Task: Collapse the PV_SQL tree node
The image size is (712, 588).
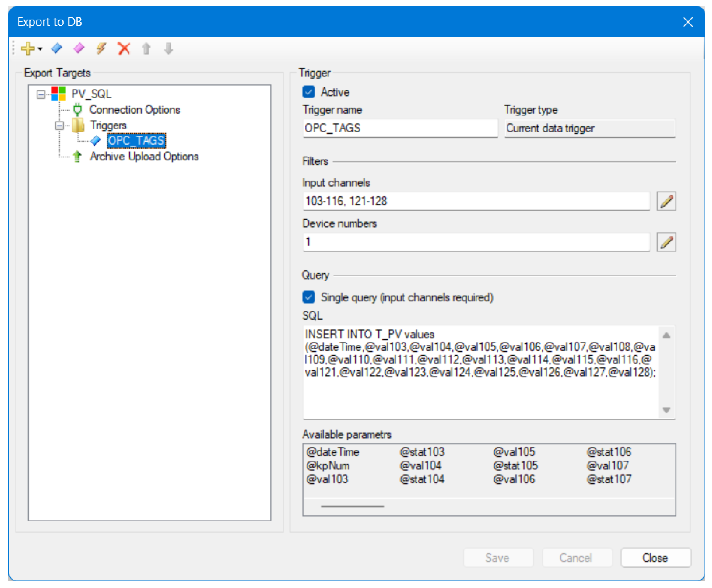Action: [41, 94]
